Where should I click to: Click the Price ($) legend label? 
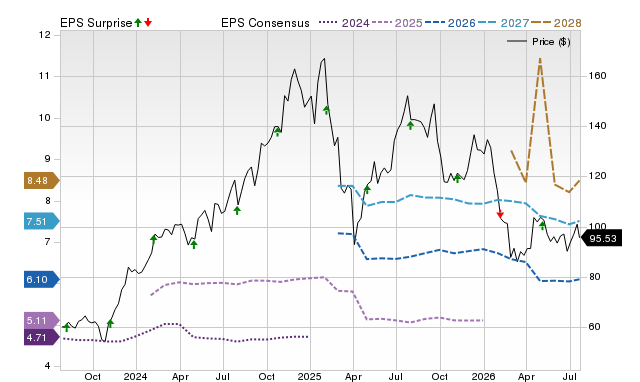pos(551,42)
